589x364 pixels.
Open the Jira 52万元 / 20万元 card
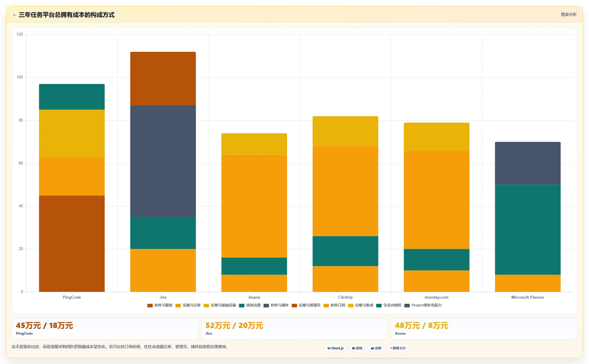click(294, 328)
